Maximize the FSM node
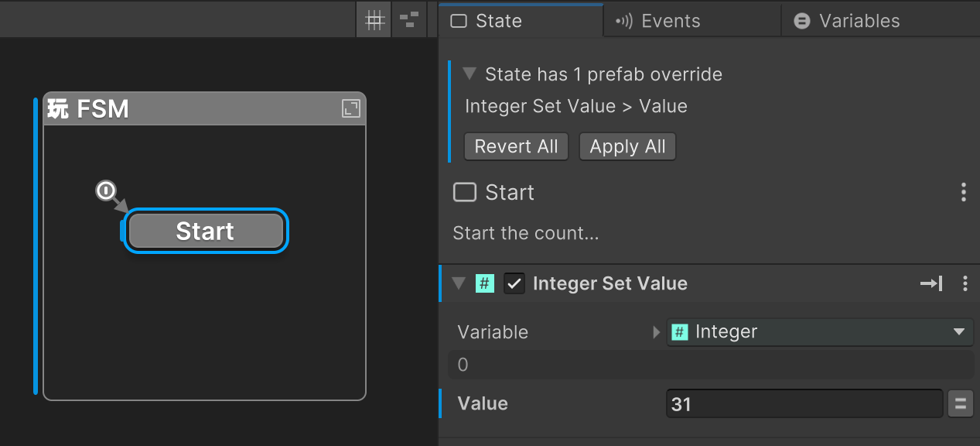980x446 pixels. pyautogui.click(x=351, y=108)
